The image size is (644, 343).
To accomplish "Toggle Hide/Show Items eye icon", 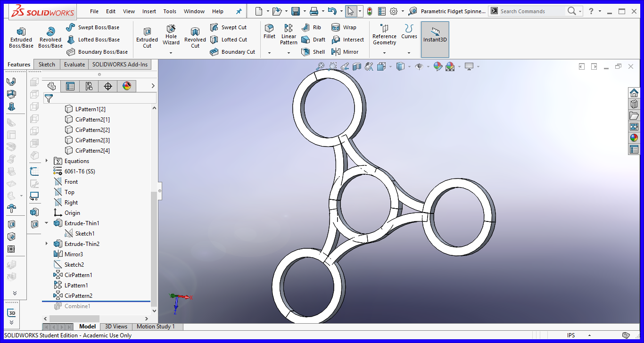I will 419,66.
